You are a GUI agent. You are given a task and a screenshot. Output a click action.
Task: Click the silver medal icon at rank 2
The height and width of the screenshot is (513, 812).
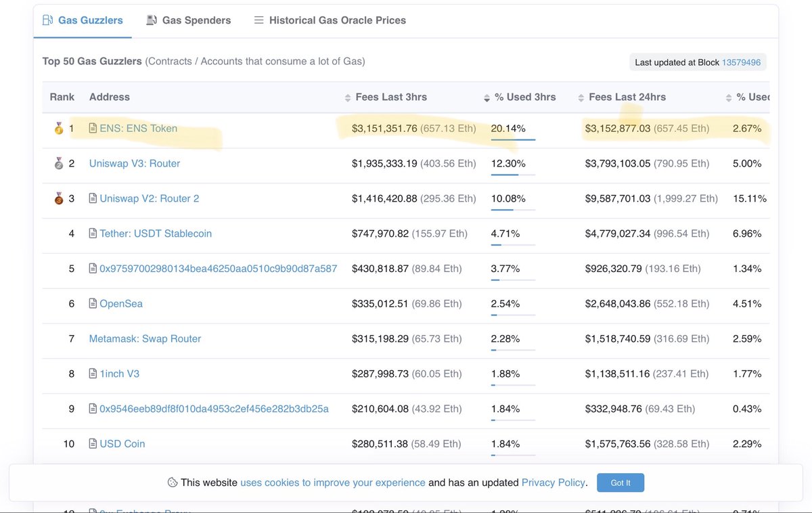59,164
